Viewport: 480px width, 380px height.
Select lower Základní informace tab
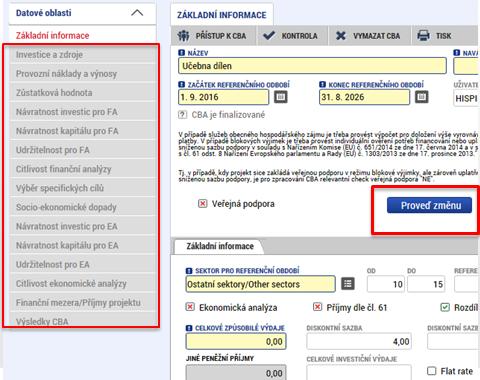point(220,246)
